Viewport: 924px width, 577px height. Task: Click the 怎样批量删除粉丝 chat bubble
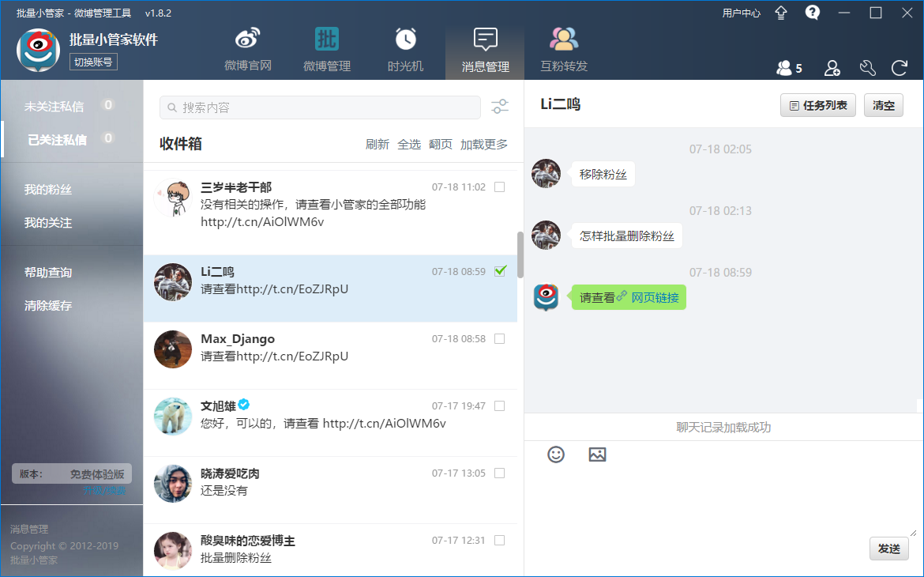pyautogui.click(x=626, y=236)
